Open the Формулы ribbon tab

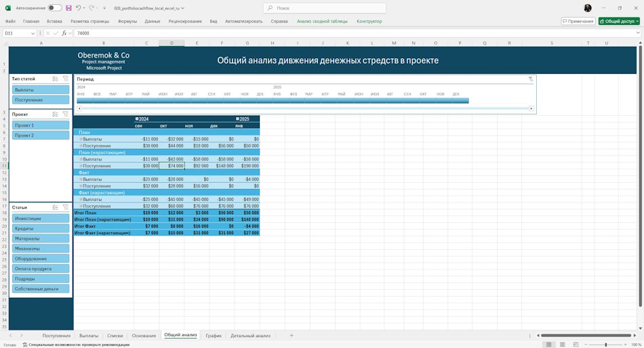pyautogui.click(x=127, y=21)
